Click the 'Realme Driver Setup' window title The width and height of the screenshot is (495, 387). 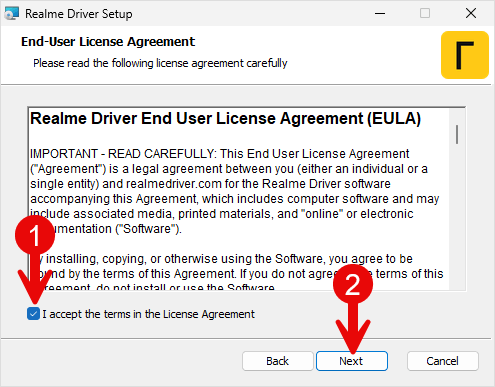tap(79, 14)
